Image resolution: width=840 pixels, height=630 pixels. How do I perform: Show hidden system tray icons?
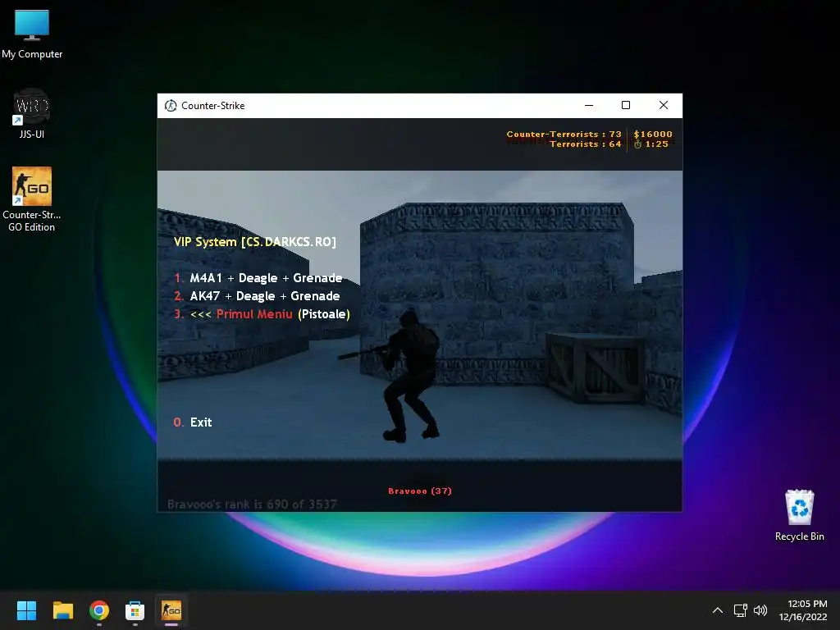pos(718,610)
